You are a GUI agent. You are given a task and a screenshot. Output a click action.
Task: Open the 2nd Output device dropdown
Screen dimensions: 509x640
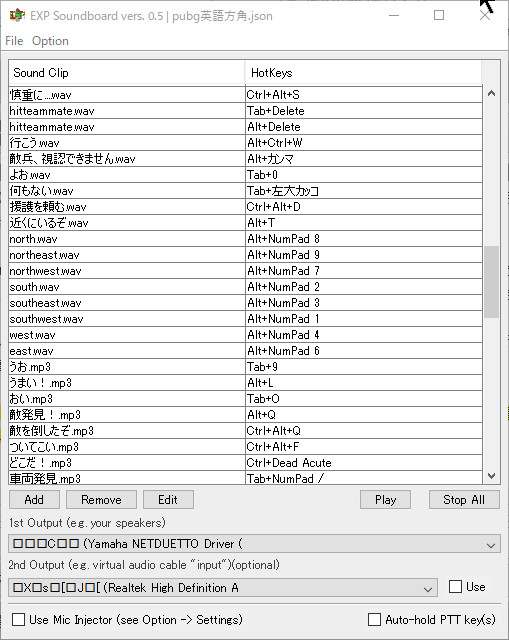click(223, 588)
